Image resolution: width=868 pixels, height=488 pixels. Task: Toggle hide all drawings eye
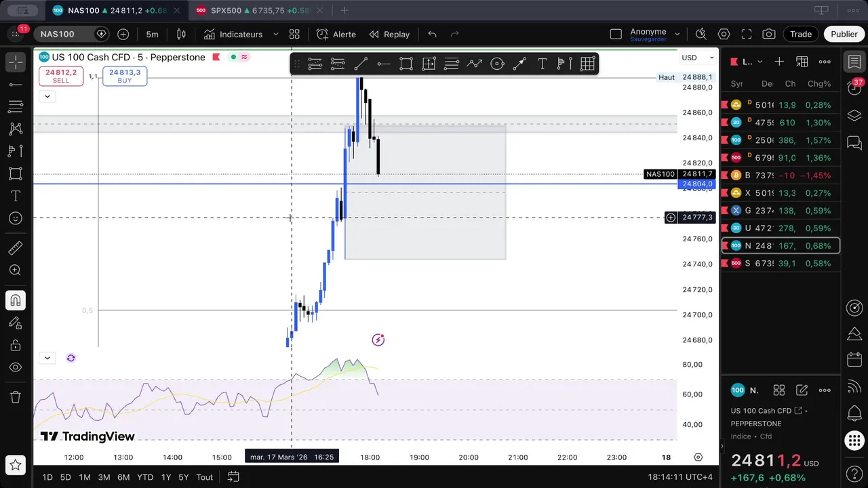click(x=15, y=367)
